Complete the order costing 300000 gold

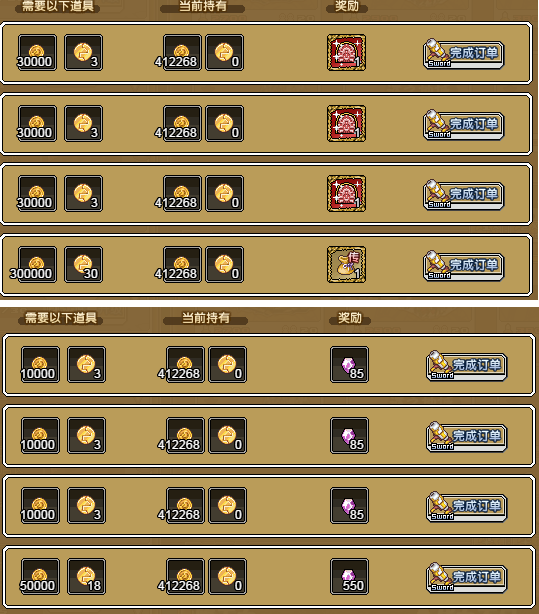tap(464, 265)
